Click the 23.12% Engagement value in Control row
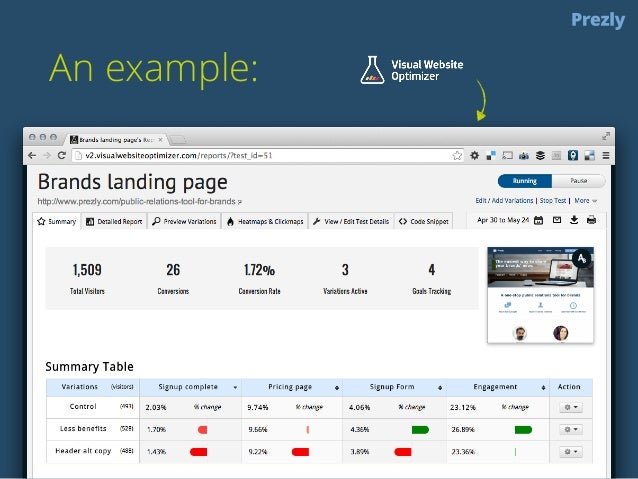Viewport: 638px width, 479px height. (x=463, y=407)
